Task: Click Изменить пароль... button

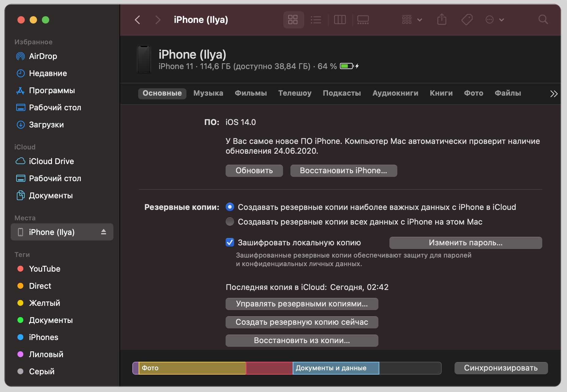Action: pyautogui.click(x=466, y=243)
